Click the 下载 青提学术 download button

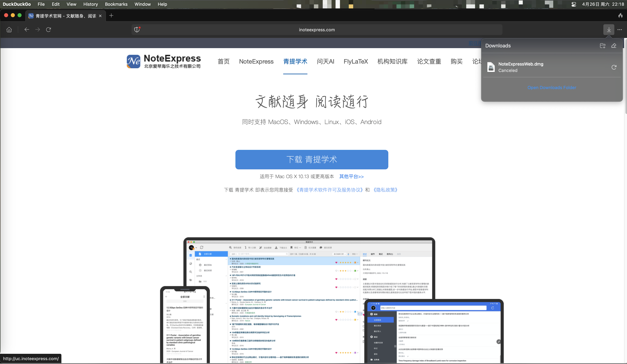point(311,160)
